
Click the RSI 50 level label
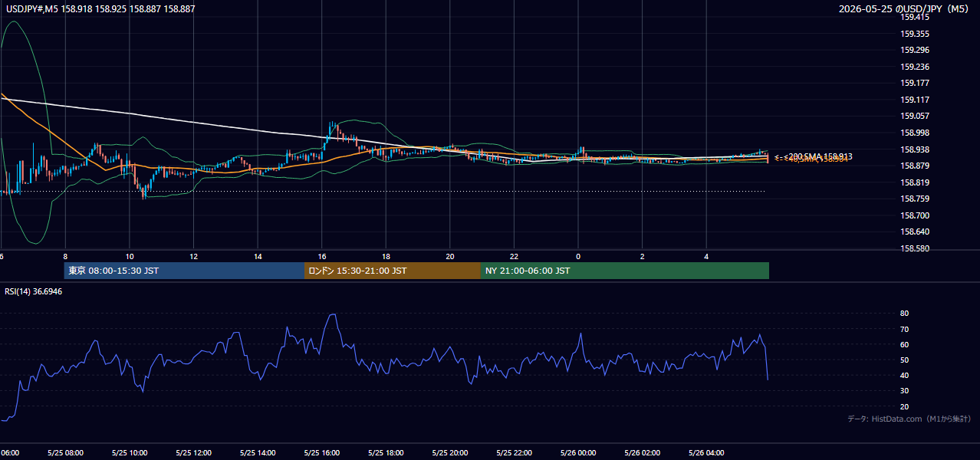[x=904, y=360]
